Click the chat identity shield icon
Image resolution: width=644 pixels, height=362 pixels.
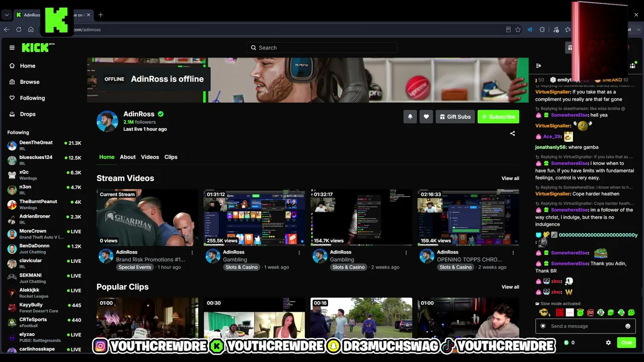543,326
